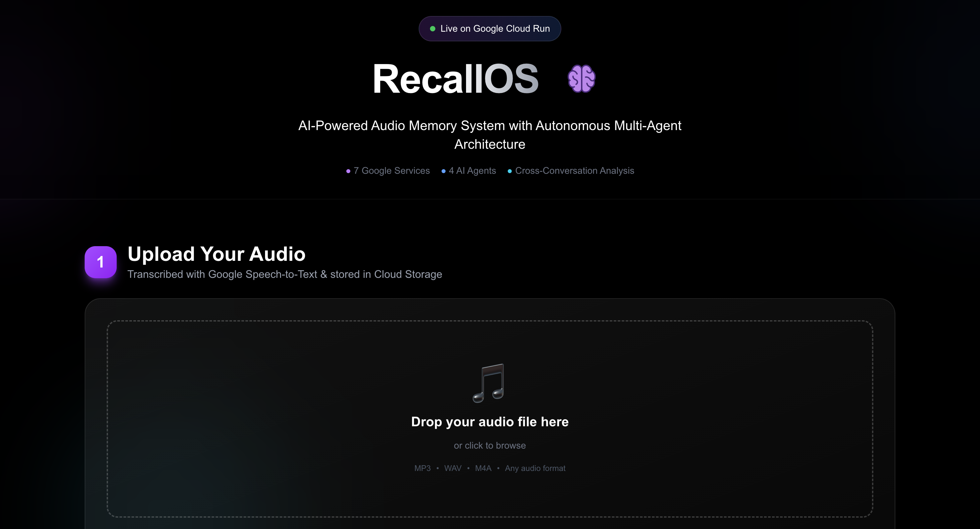Click the cyan dot before Cross-Conversation Analysis

tap(509, 171)
